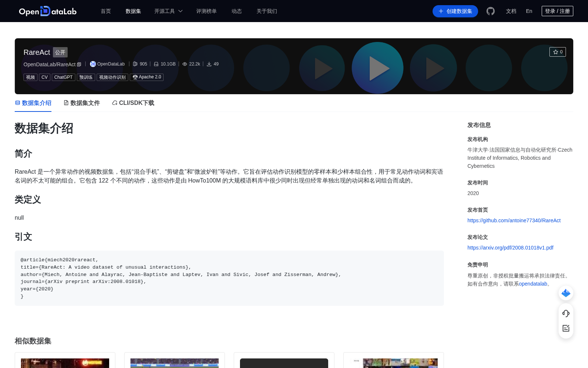Viewport: 588px width, 368px height.
Task: Open the 动态 nav item
Action: pyautogui.click(x=237, y=11)
